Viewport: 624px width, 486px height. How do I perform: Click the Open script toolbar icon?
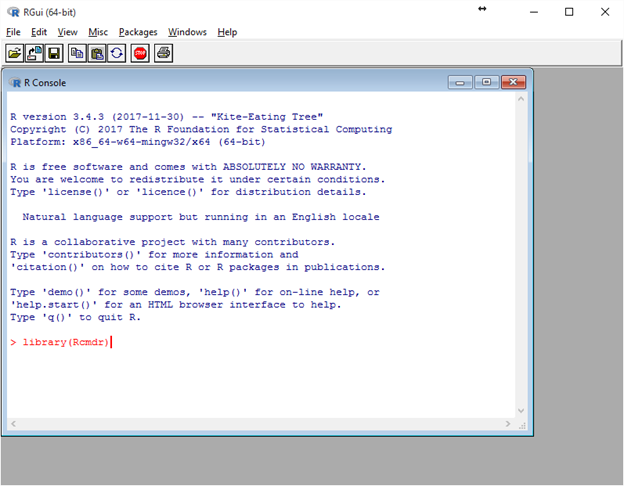click(x=14, y=53)
